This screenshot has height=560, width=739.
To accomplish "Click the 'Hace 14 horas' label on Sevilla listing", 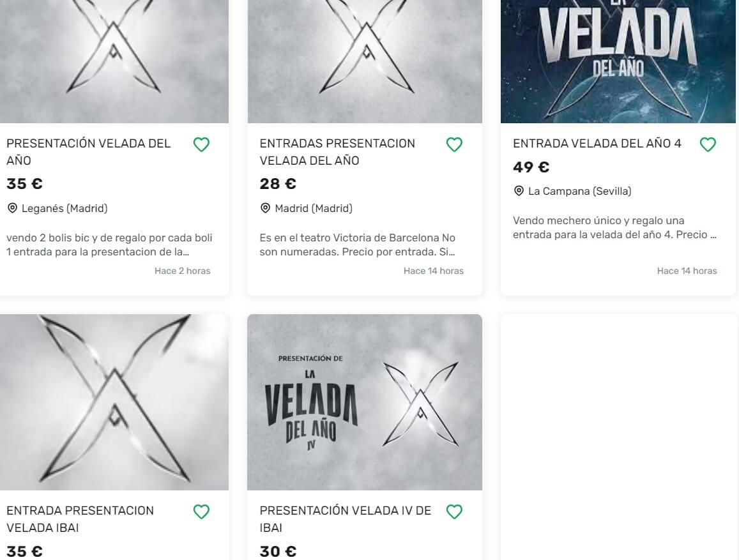I will [x=687, y=271].
